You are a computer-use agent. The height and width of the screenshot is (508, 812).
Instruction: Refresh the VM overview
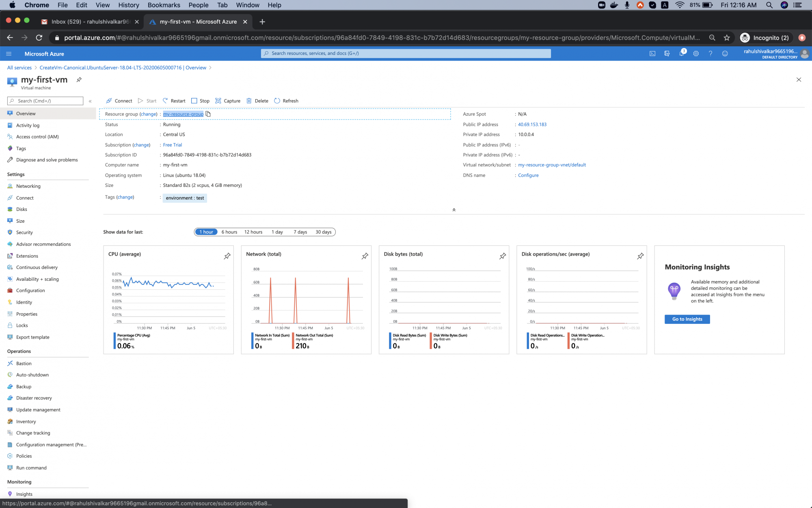[286, 100]
